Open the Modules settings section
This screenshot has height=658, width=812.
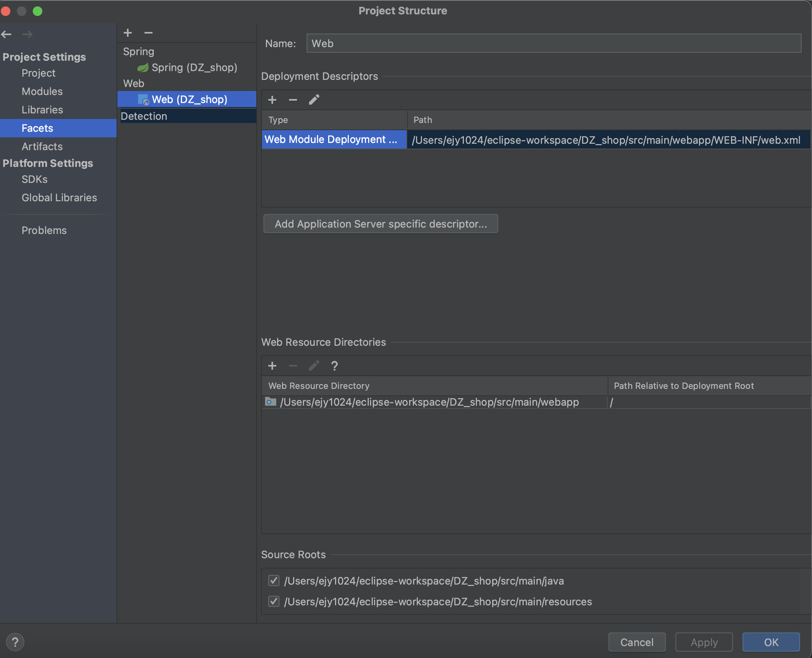click(x=42, y=91)
